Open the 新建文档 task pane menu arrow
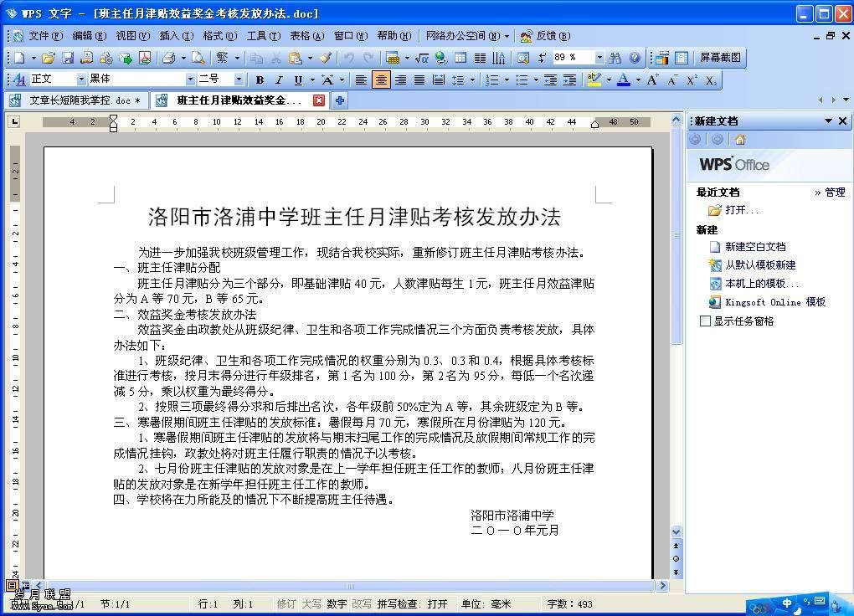 pyautogui.click(x=828, y=121)
